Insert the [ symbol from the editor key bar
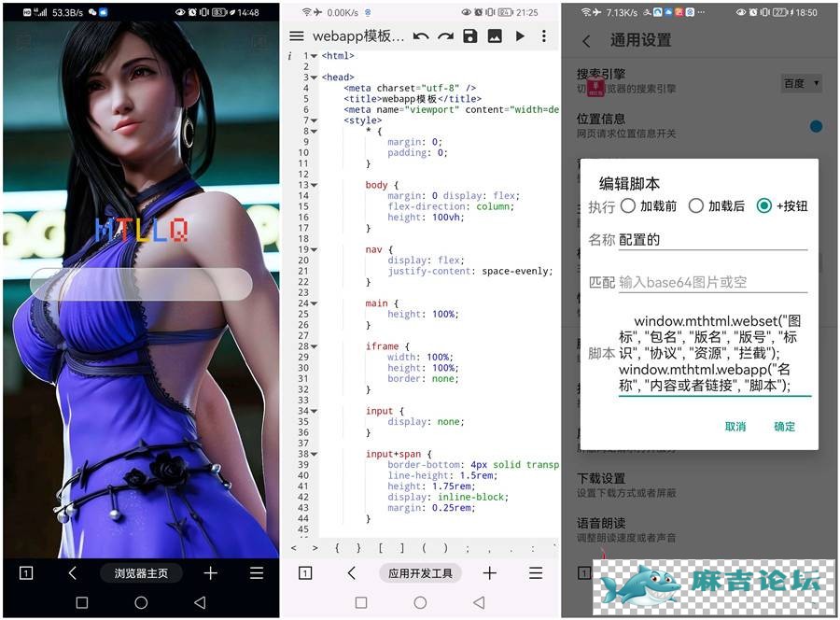This screenshot has width=840, height=620. coord(381,548)
